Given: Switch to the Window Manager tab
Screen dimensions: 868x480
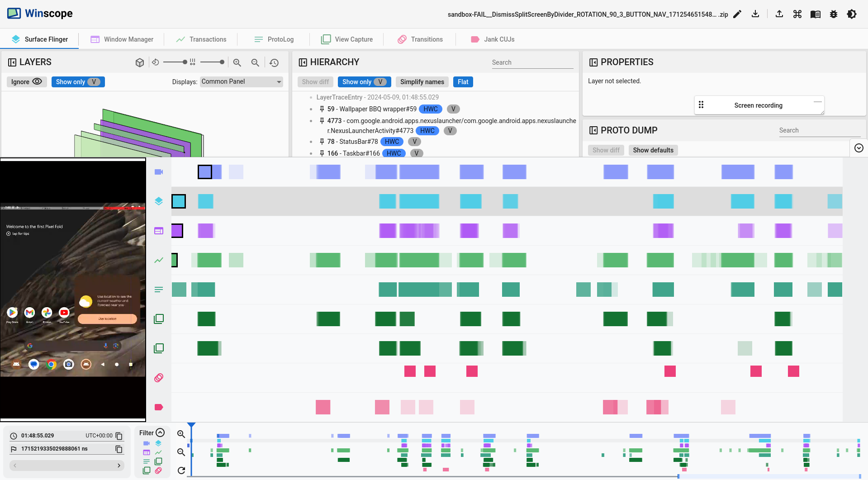Looking at the screenshot, I should 122,39.
